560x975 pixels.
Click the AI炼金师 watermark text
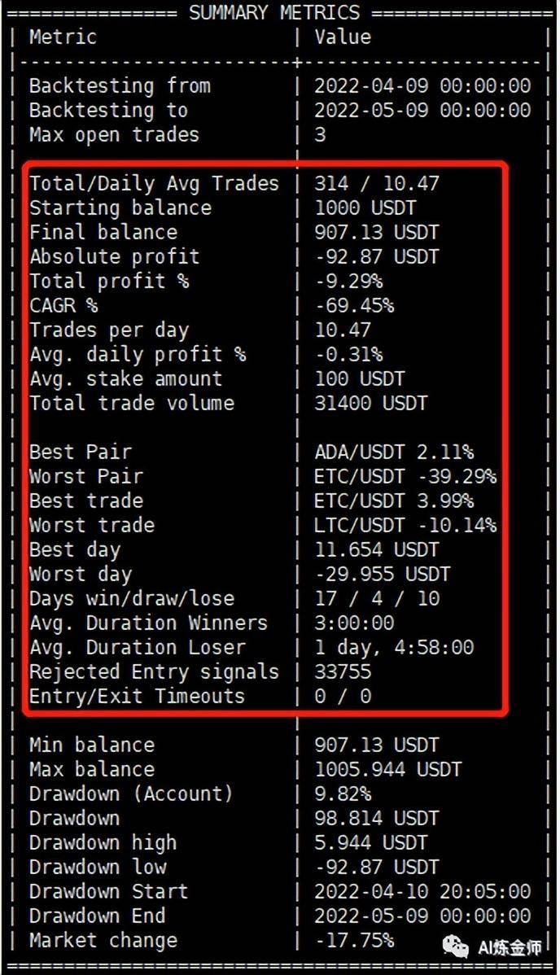(x=509, y=947)
